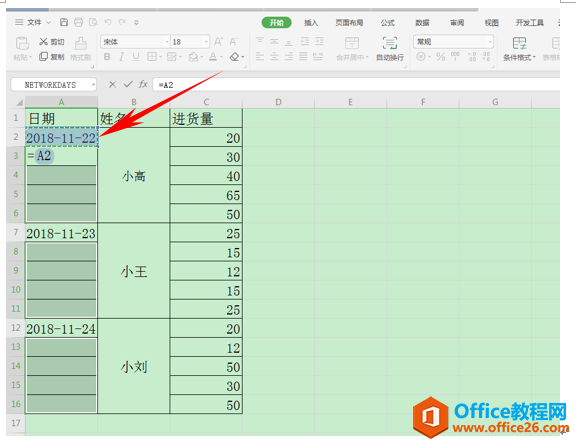Click the Distributed alignment icon
The image size is (576, 445).
tap(318, 57)
